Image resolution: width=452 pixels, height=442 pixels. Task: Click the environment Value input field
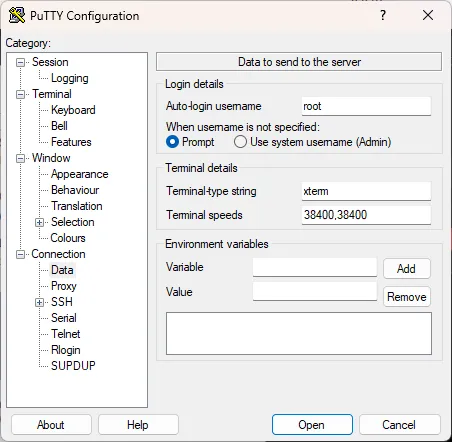click(x=315, y=292)
